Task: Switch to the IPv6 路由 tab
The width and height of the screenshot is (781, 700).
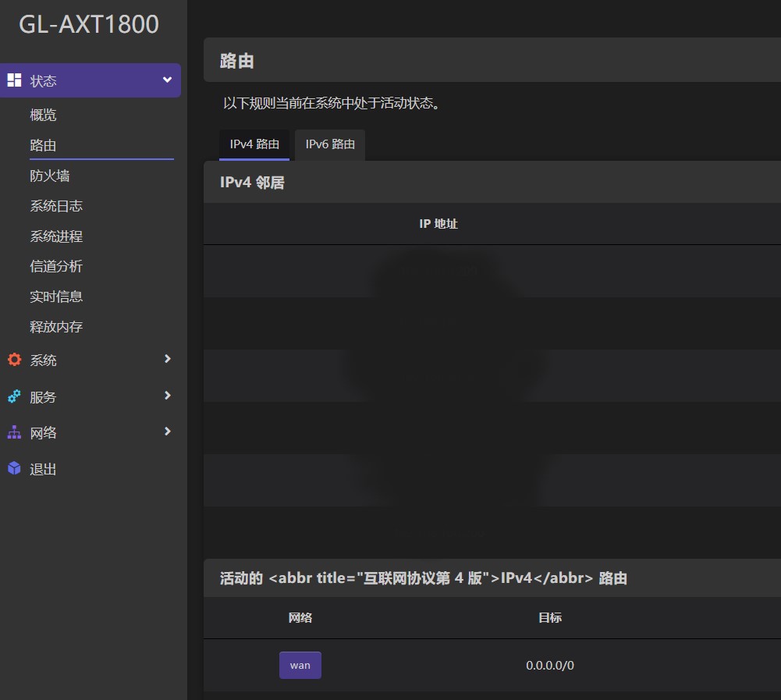Action: [x=330, y=144]
